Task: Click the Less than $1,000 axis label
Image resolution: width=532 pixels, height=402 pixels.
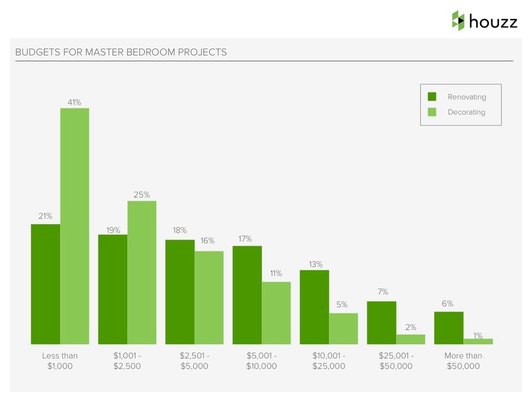Action: [x=60, y=361]
